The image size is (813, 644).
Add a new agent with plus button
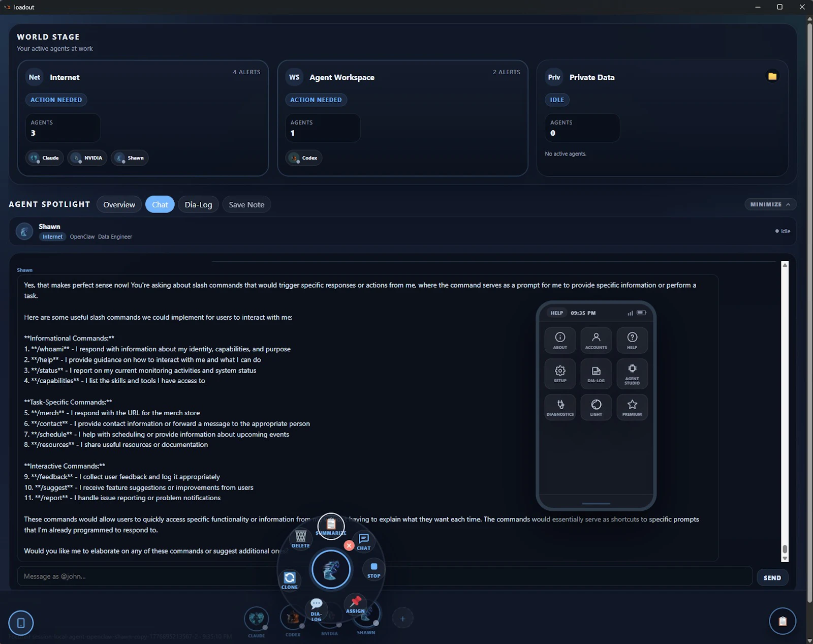tap(403, 619)
